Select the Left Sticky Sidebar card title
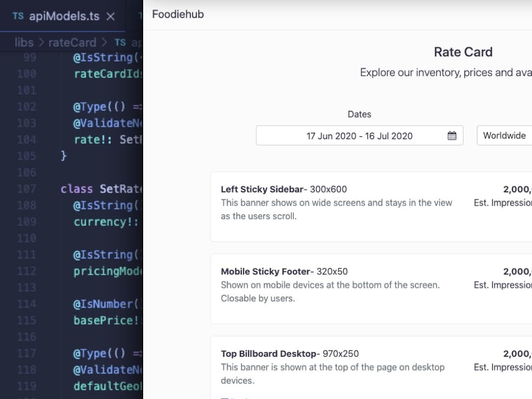Screen dimensions: 532x399 tap(262, 190)
